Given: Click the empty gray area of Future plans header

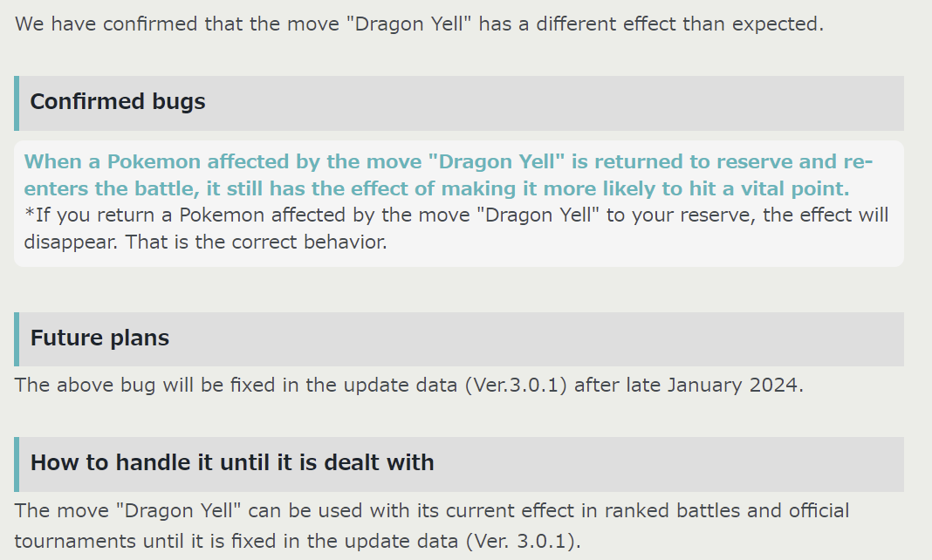Looking at the screenshot, I should [x=535, y=339].
